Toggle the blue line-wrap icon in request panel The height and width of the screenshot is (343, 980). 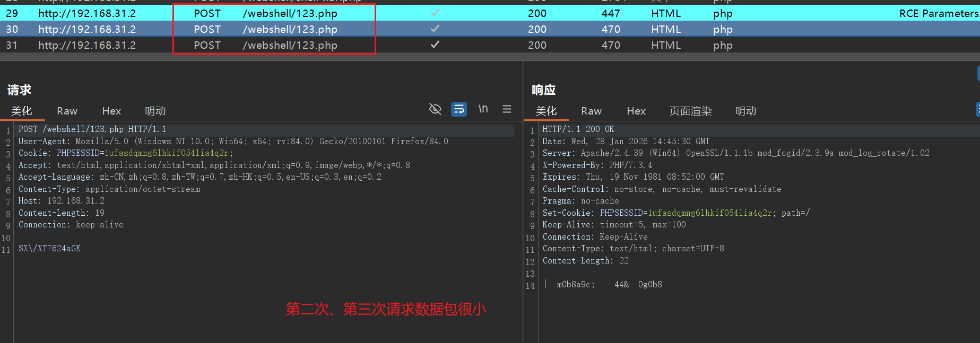click(459, 109)
